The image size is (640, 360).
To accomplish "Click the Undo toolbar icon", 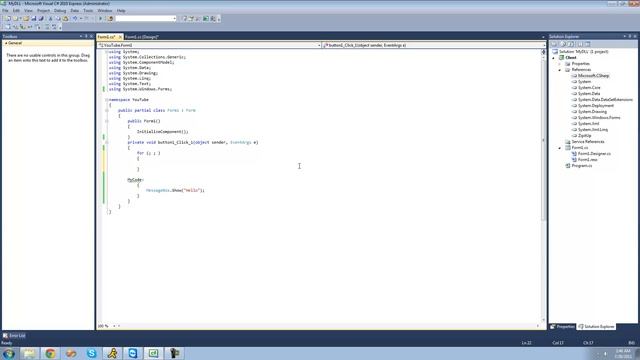I will (x=75, y=18).
